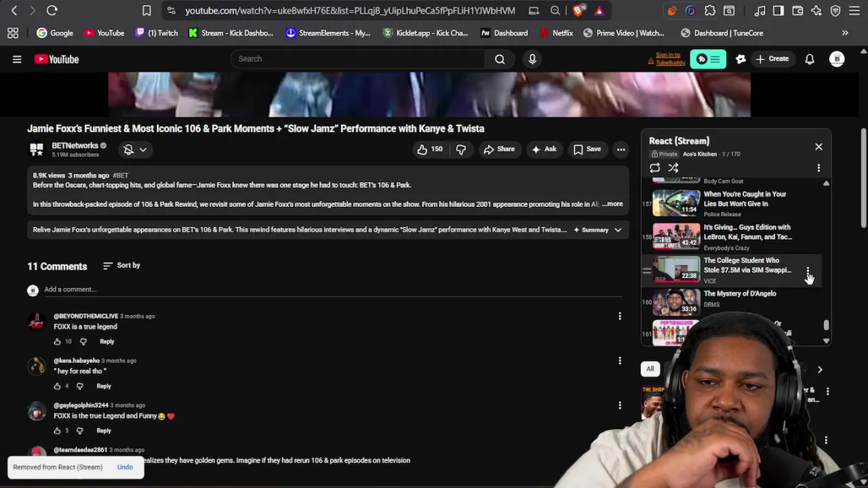Open the Brave Leo AI sparkle icon

click(816, 10)
